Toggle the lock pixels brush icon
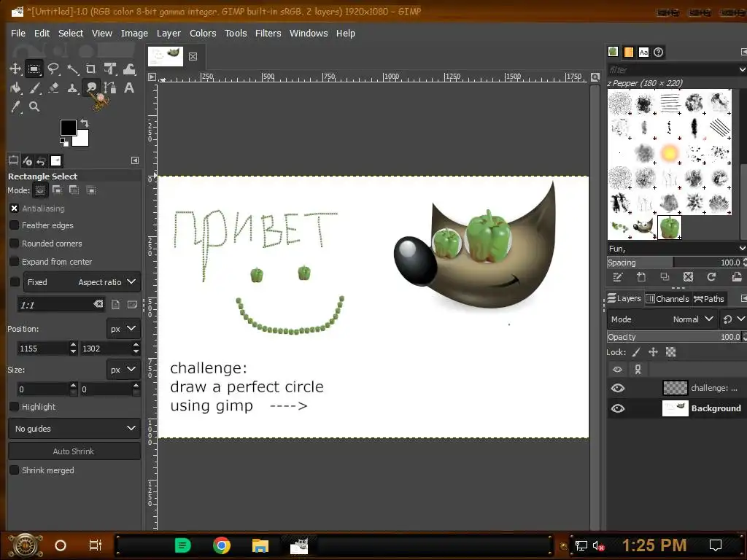The height and width of the screenshot is (560, 747). 636,352
